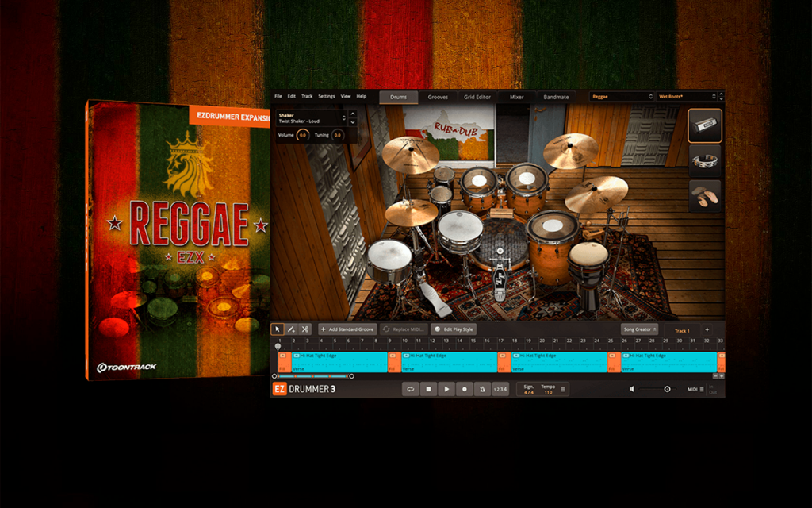Viewport: 812px width, 508px height.
Task: Toggle loop playback
Action: click(x=410, y=389)
